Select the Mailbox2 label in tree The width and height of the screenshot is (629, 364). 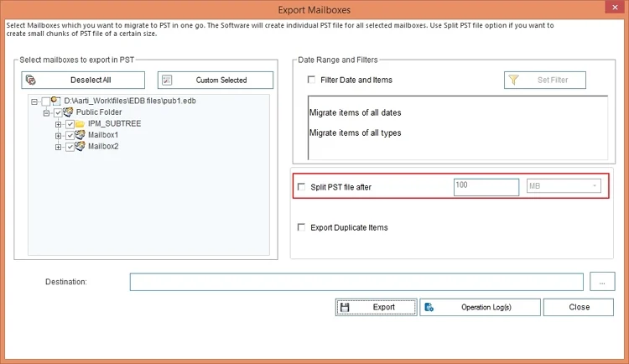coord(103,147)
